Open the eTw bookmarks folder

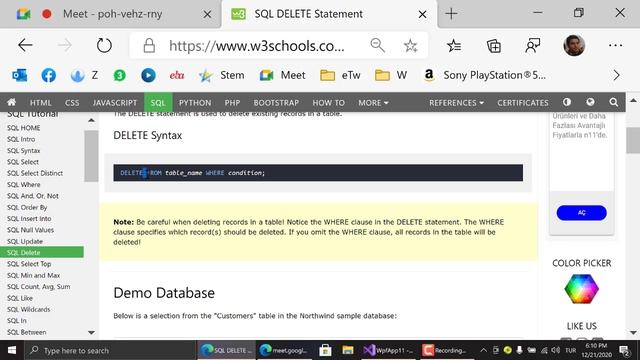340,75
